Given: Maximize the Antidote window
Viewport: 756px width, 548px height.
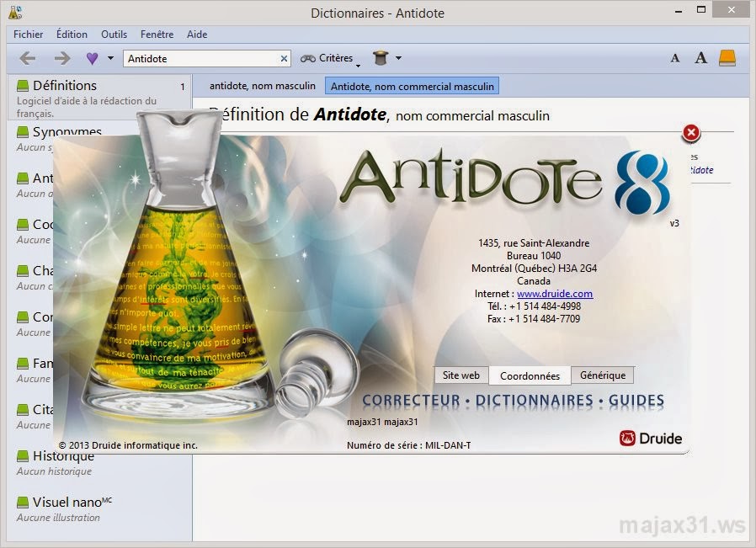Looking at the screenshot, I should [701, 10].
